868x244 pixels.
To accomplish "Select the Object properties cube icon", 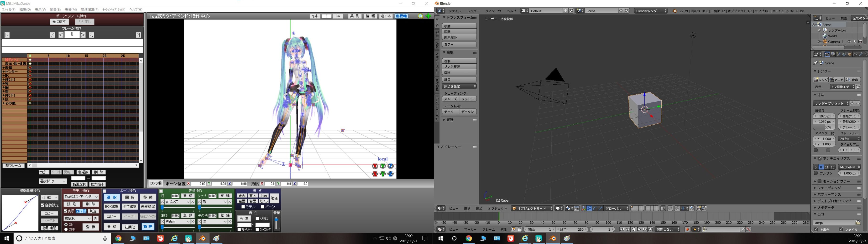I will click(849, 55).
